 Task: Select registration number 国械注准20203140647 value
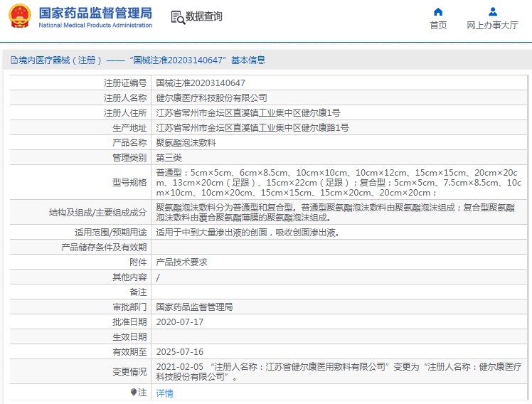point(201,83)
